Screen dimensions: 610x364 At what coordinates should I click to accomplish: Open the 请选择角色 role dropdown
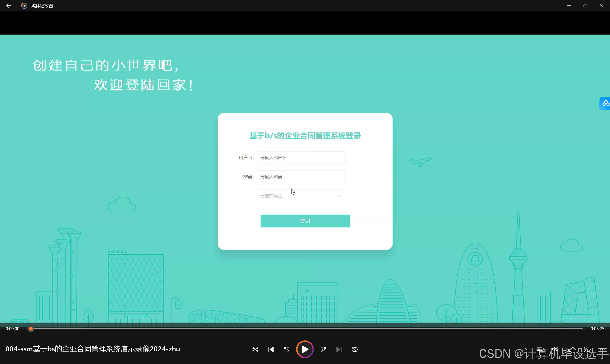pyautogui.click(x=300, y=195)
